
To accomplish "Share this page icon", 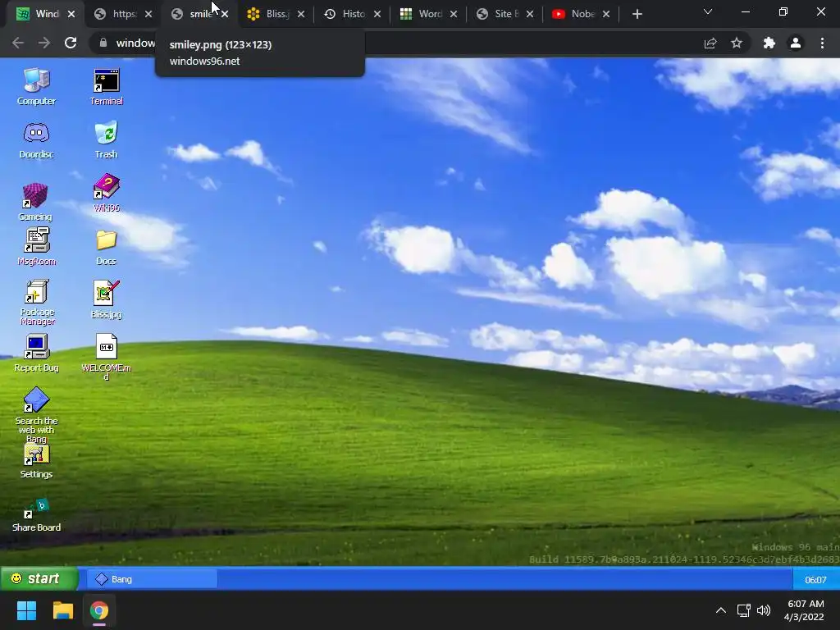I will click(x=710, y=43).
